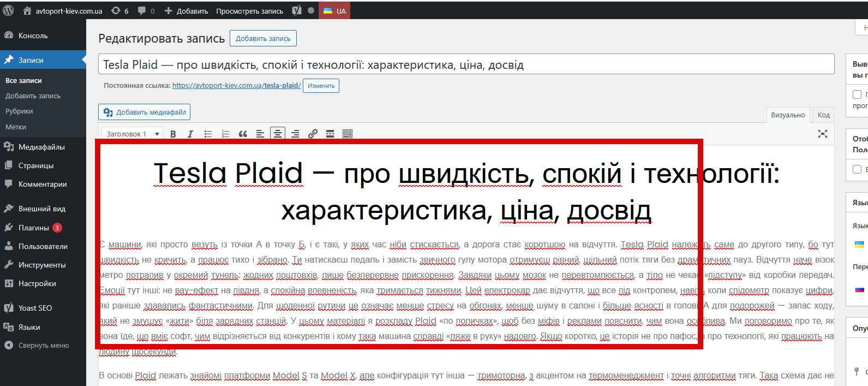Select Все записи submenu item
The image size is (868, 386).
(23, 80)
